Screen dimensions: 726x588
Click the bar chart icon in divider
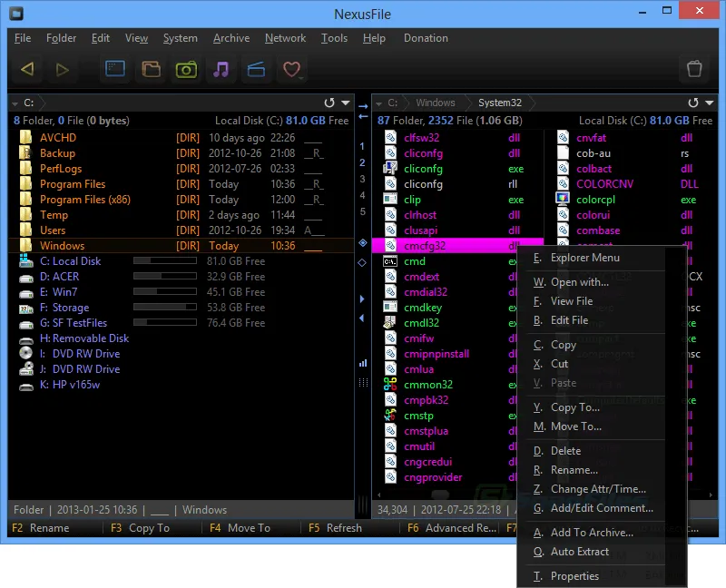[363, 363]
